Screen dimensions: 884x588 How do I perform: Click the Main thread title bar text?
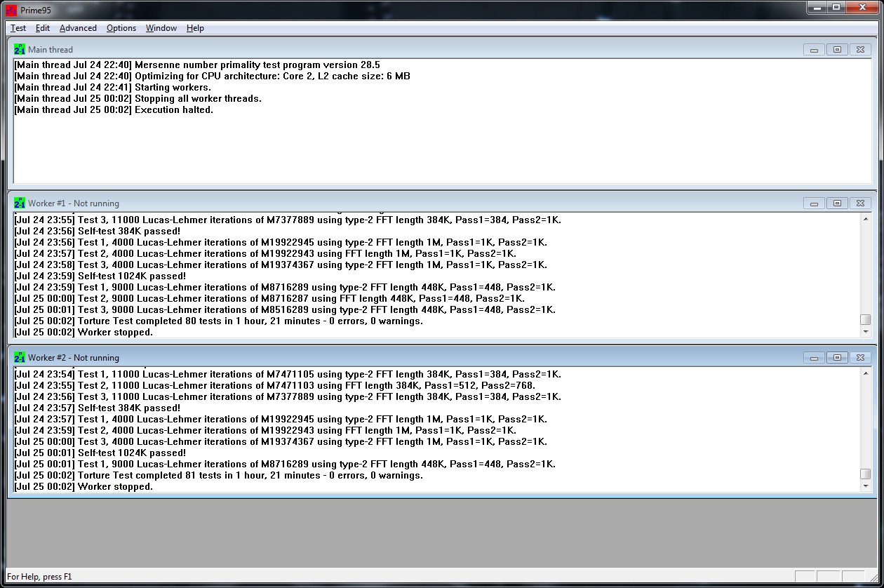point(51,50)
